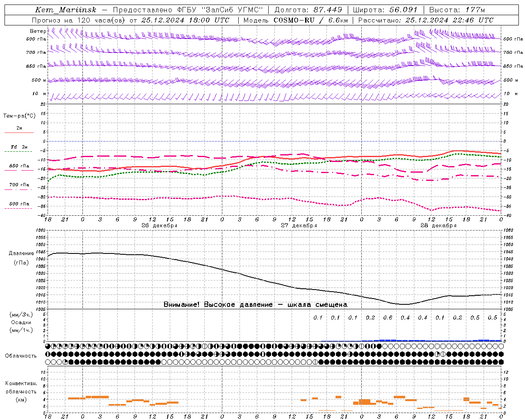Click the 500 м wind level label on the left
525x420 pixels.
[39, 80]
